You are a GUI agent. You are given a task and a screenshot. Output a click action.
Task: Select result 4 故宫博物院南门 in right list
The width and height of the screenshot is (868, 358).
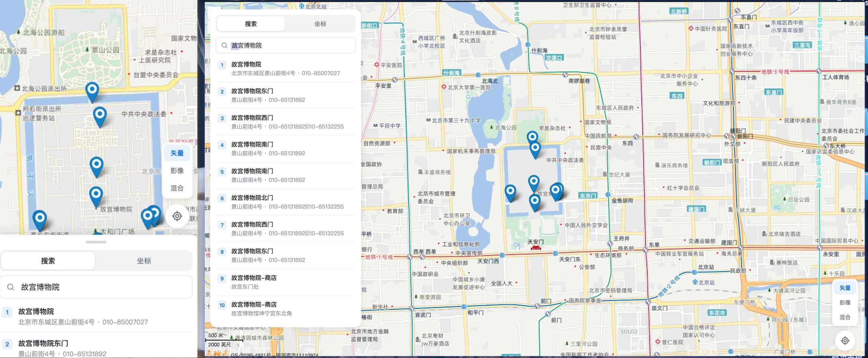pyautogui.click(x=285, y=149)
